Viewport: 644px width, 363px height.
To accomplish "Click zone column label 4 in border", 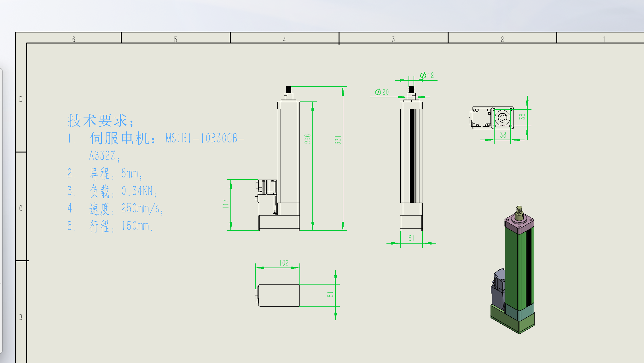I will (284, 39).
